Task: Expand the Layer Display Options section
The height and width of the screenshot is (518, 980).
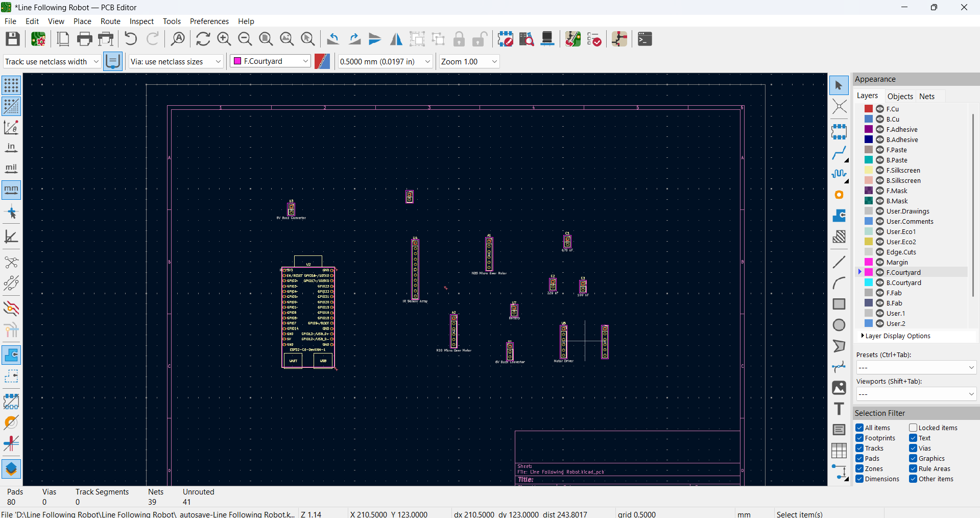Action: coord(897,336)
